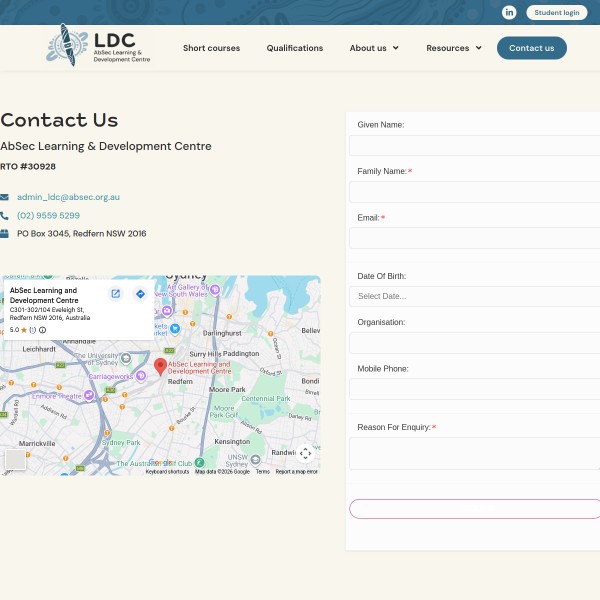Focus the Family Name input field
Screen dimensions: 600x600
(475, 191)
